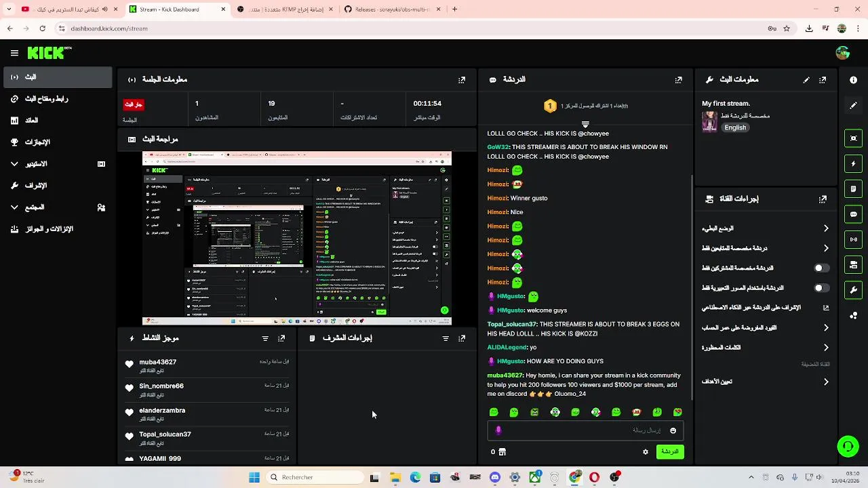Toggle the broadcast signal icon in right rail

[853, 239]
